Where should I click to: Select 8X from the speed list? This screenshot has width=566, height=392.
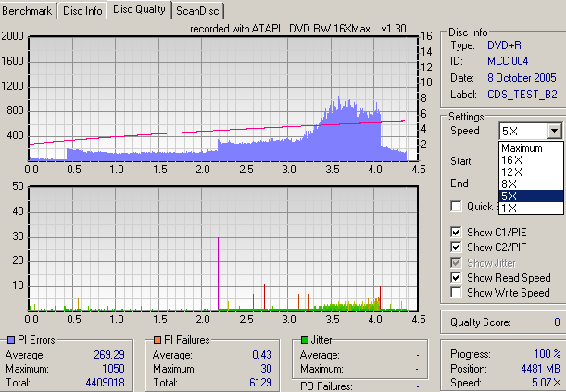click(509, 183)
